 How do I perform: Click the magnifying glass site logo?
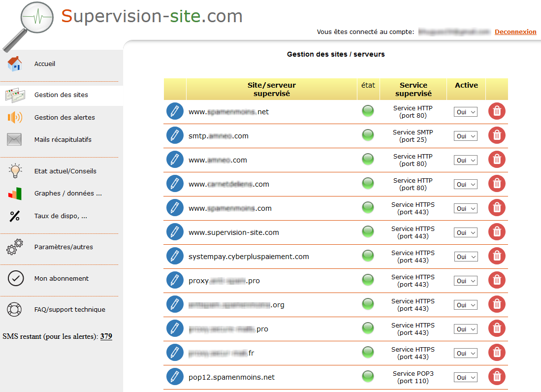(28, 27)
